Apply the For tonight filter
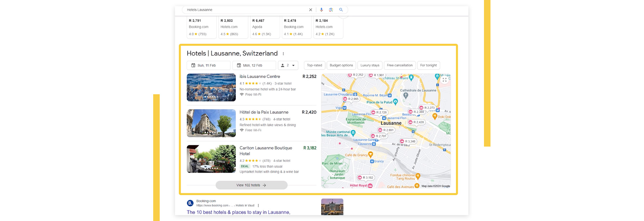 [428, 65]
